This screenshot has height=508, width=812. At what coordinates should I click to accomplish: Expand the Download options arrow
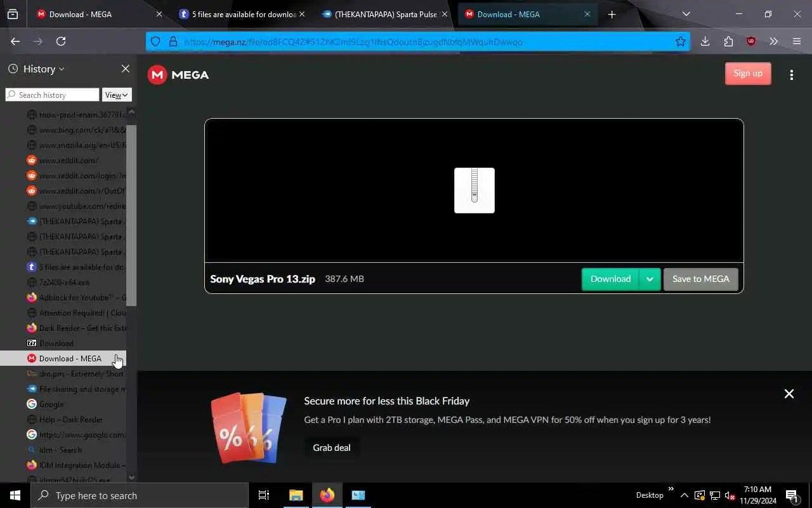pos(650,279)
